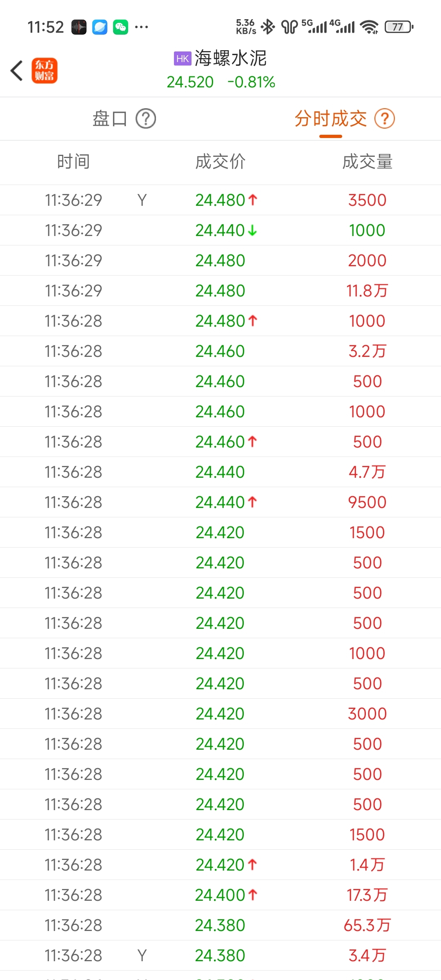Select the 11.8万 volume trade row
The height and width of the screenshot is (980, 441).
tap(220, 291)
